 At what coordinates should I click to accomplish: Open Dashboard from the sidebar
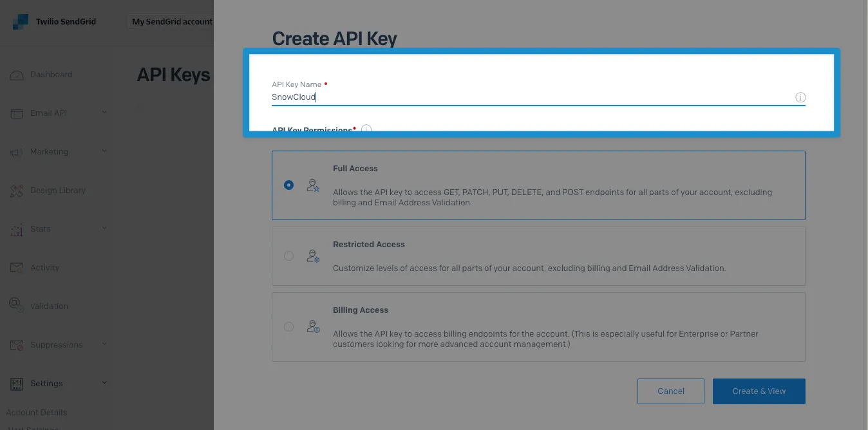coord(51,75)
